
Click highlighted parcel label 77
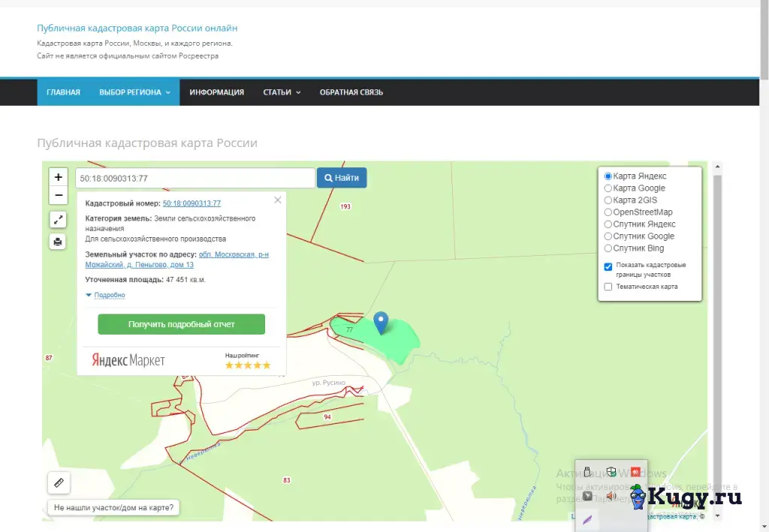349,329
